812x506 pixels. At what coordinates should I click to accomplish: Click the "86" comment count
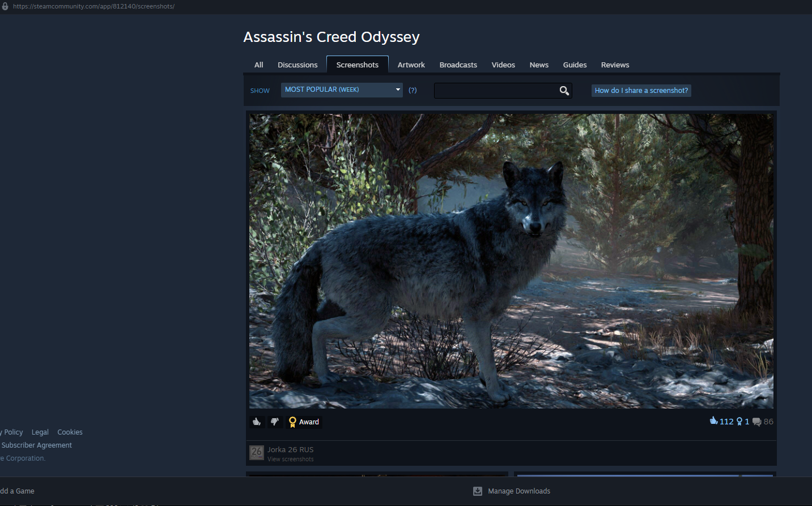tap(768, 422)
